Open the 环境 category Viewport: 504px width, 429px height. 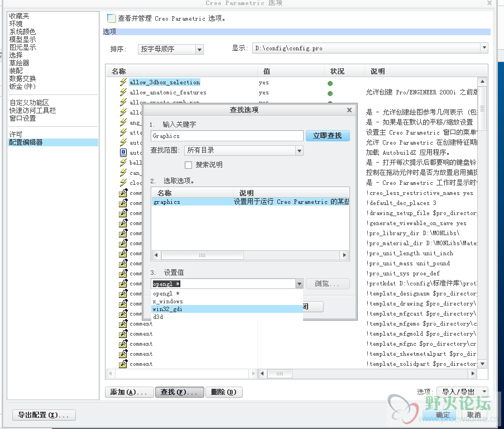(16, 24)
